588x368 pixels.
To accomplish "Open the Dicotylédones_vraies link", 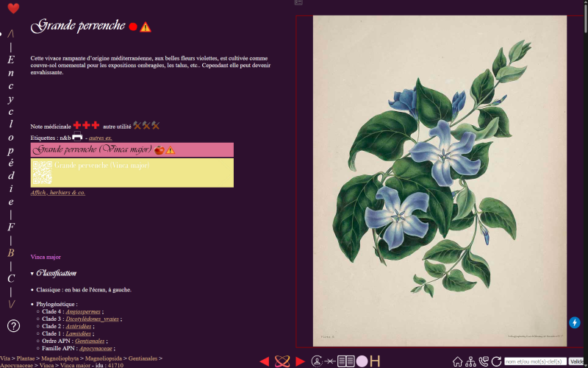I will click(93, 319).
